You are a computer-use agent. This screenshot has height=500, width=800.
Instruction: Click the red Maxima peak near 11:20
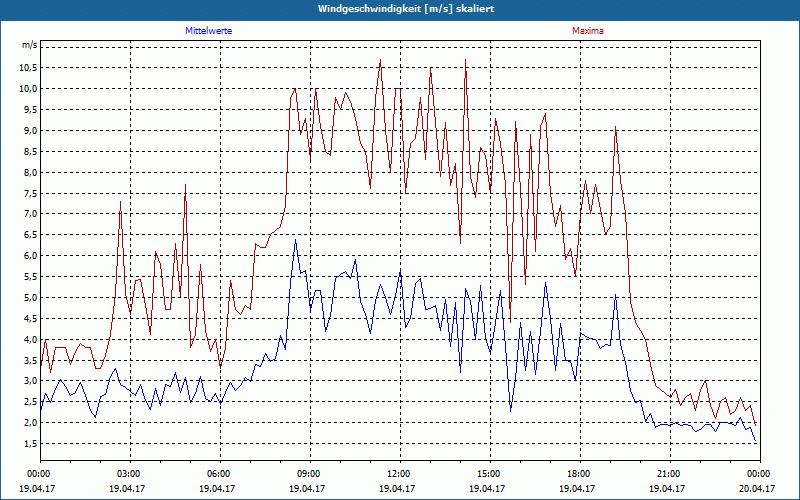coord(381,60)
